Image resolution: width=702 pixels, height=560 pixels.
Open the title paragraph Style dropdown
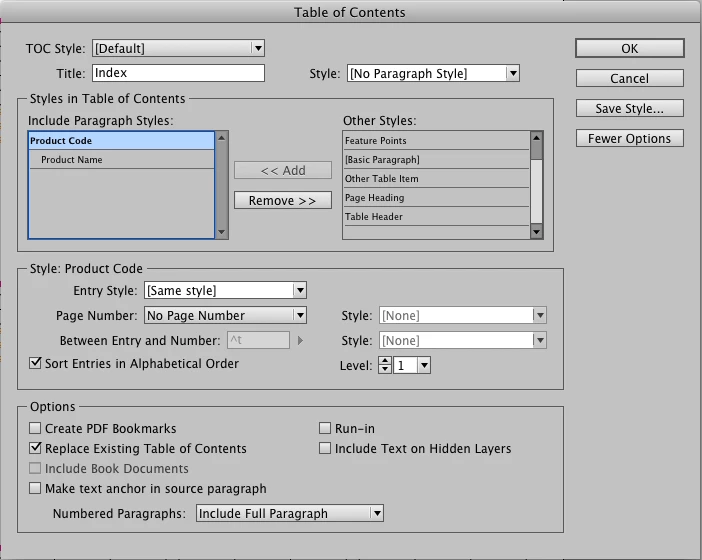point(433,73)
